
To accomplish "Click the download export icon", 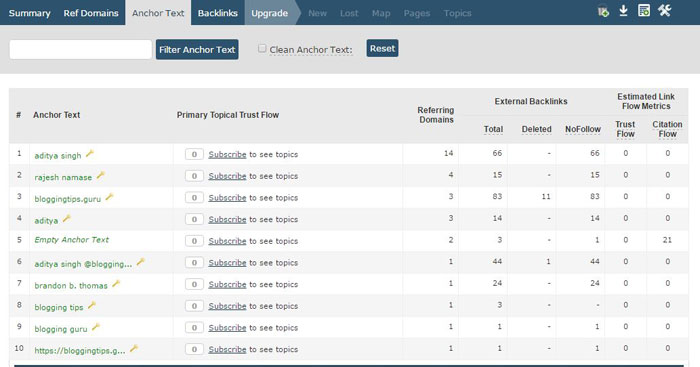I will pos(623,11).
